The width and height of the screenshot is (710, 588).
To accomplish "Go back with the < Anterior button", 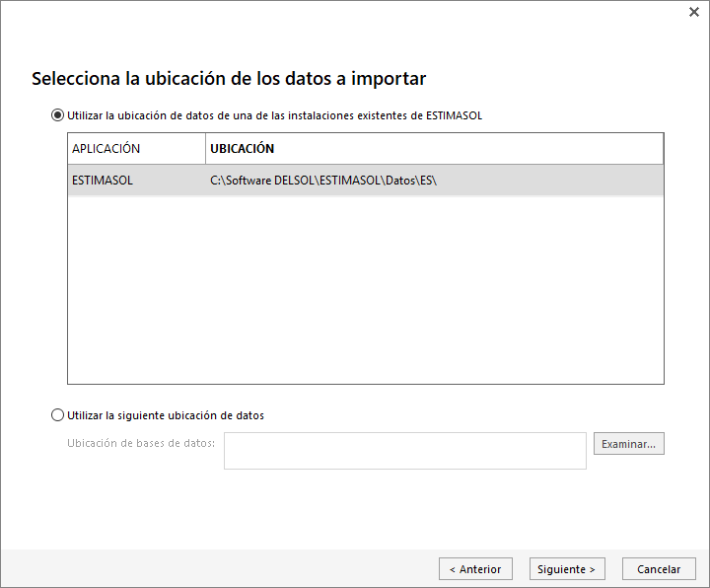I will click(x=475, y=569).
